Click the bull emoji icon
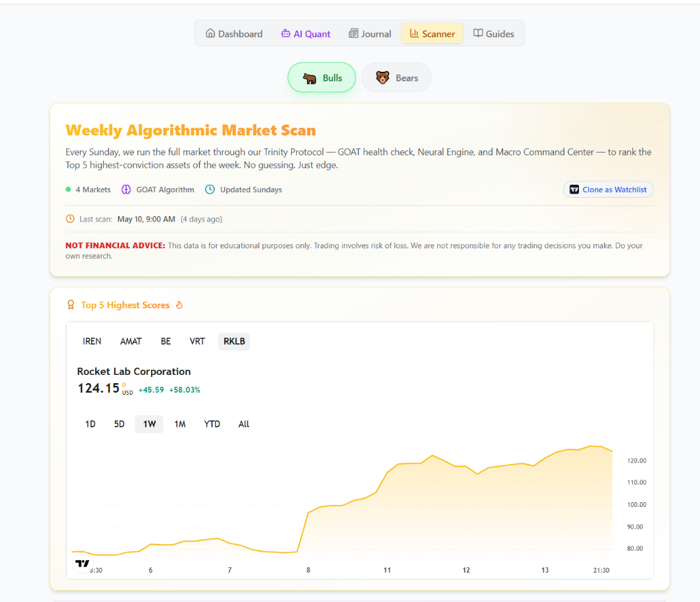 (310, 78)
